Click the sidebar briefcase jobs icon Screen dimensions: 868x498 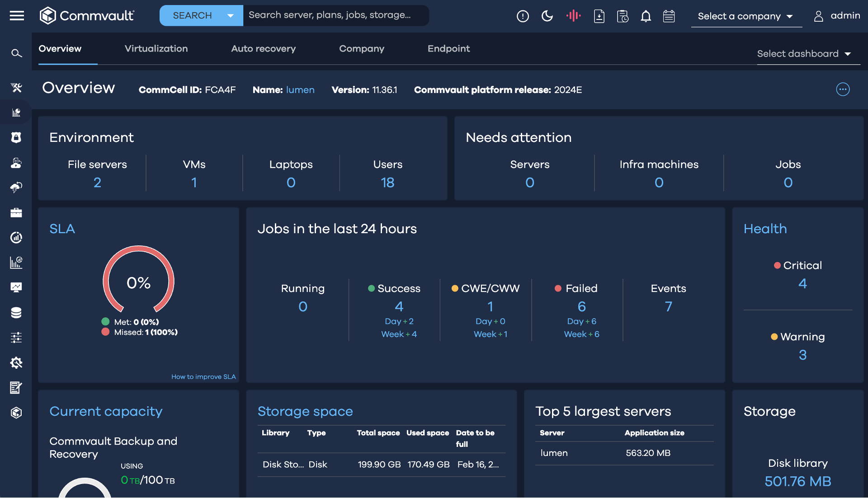point(16,213)
